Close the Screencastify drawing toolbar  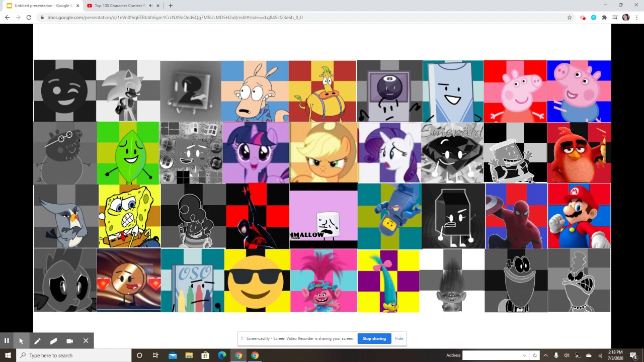(86, 340)
